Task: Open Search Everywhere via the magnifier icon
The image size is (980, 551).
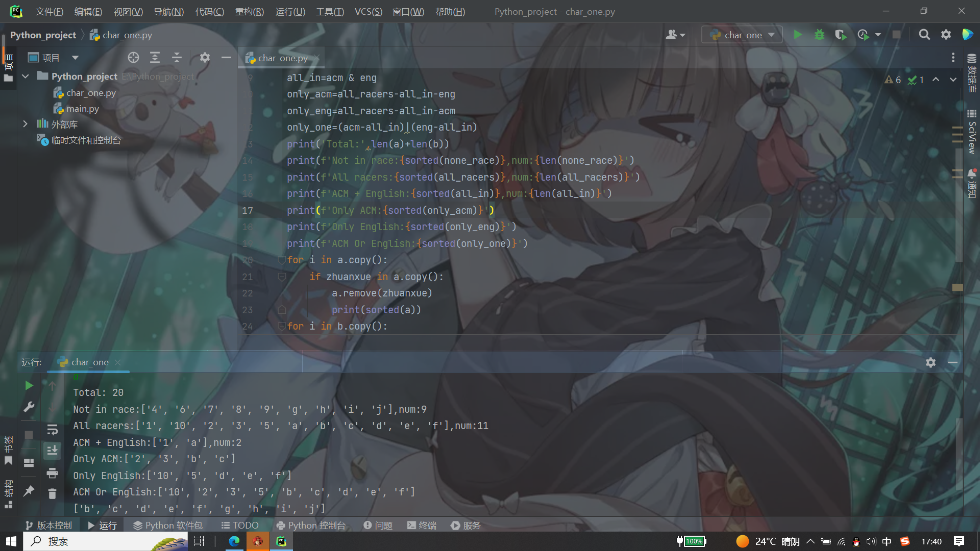Action: [x=924, y=35]
